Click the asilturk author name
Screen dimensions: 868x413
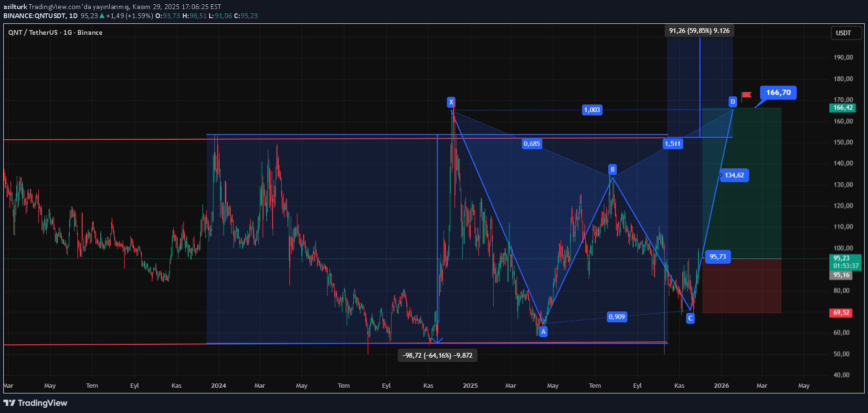point(15,7)
